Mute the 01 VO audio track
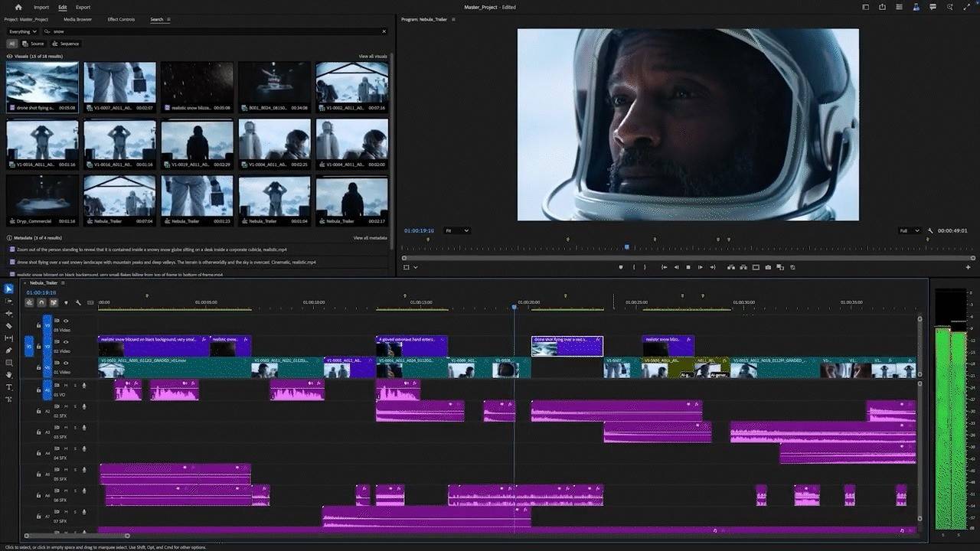 (67, 385)
